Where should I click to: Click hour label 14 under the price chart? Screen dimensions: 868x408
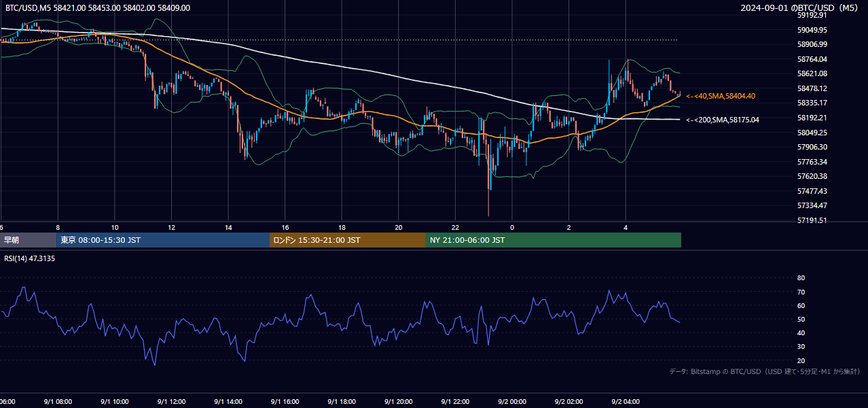coord(228,228)
